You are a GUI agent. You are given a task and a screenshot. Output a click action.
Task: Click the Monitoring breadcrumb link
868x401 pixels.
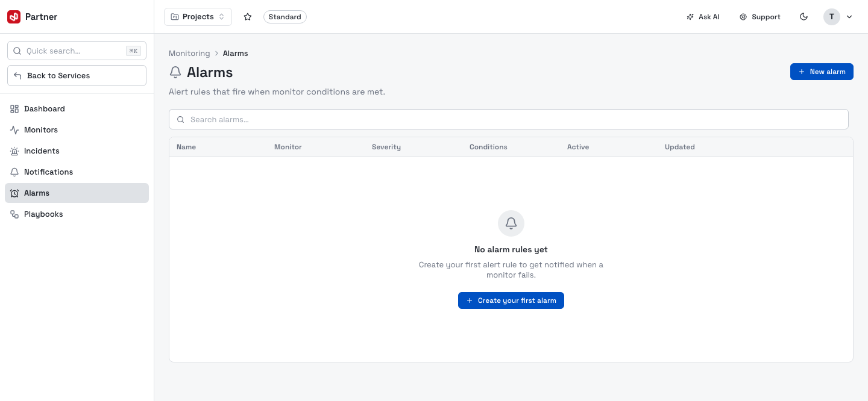(189, 54)
